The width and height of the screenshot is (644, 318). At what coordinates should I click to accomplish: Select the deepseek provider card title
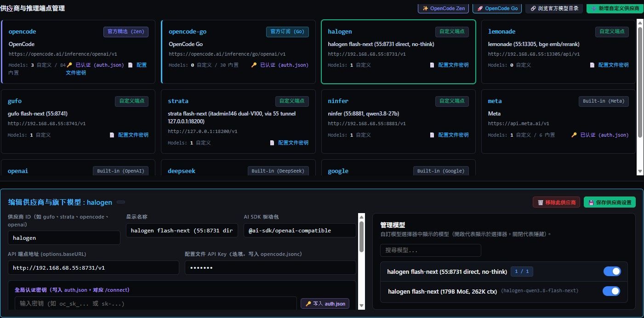pos(182,171)
